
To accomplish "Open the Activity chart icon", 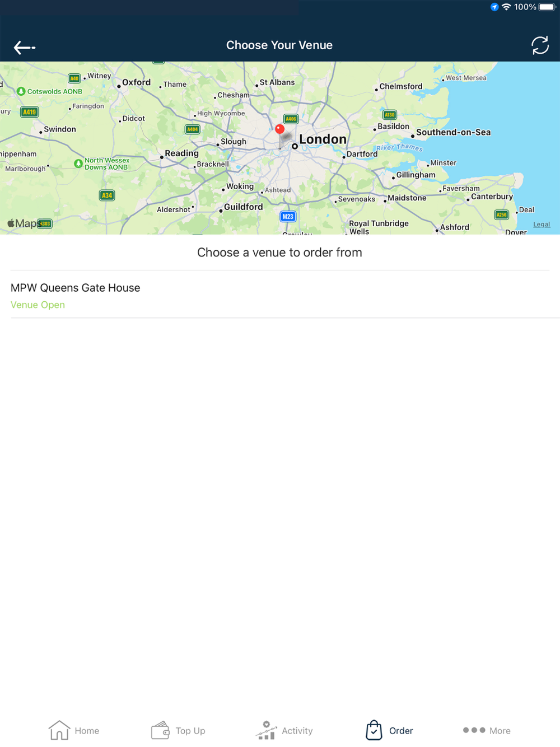I will click(266, 730).
